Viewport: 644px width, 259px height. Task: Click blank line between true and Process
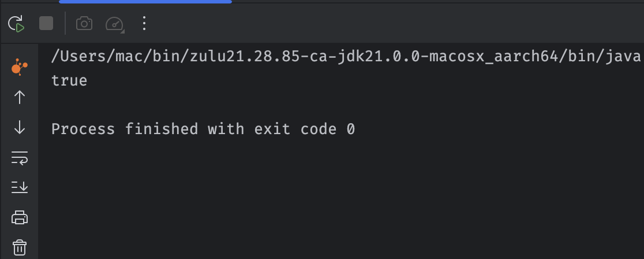pos(341,105)
